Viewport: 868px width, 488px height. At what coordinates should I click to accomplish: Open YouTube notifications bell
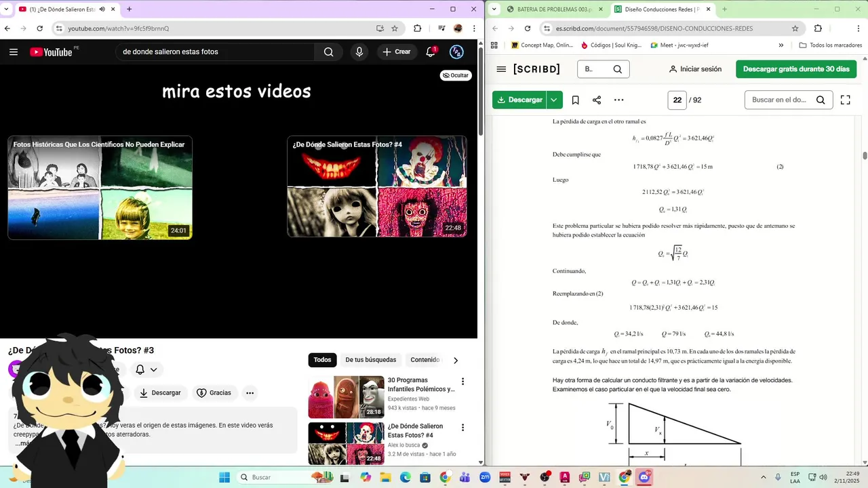(431, 52)
